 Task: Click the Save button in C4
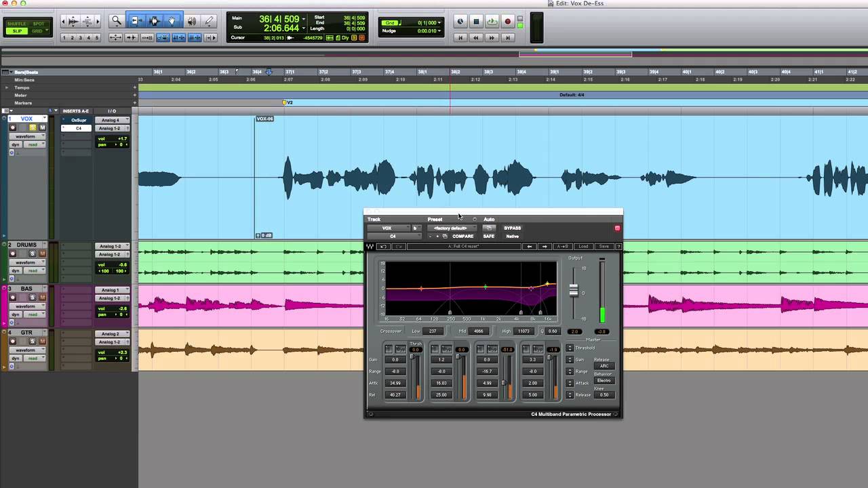(x=604, y=247)
